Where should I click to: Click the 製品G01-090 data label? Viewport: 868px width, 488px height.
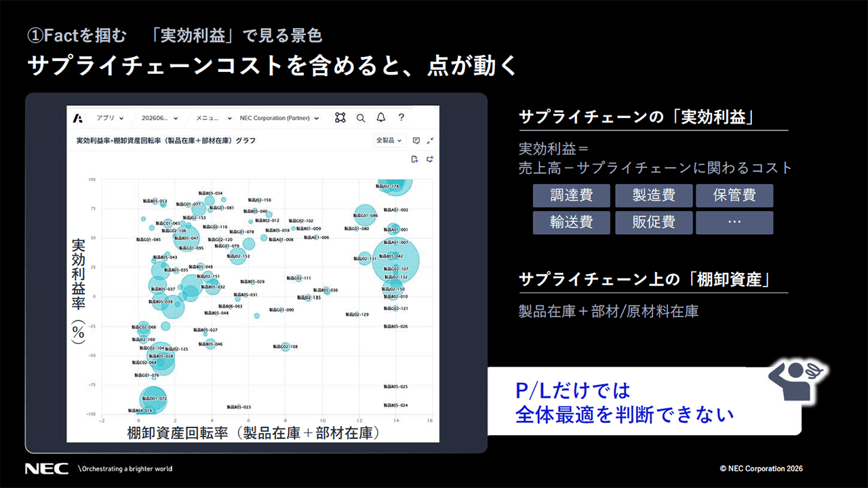tap(281, 309)
